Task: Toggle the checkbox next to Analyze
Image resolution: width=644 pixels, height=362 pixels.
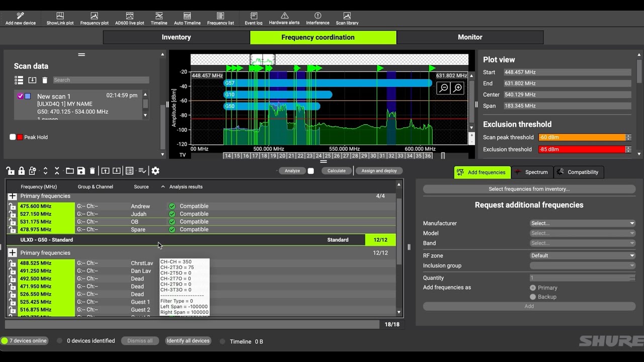Action: click(311, 171)
